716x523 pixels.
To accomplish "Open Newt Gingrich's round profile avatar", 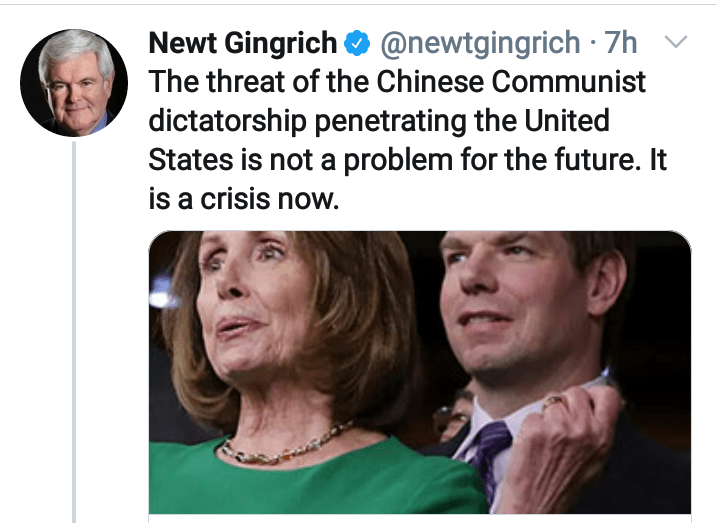I will (74, 83).
